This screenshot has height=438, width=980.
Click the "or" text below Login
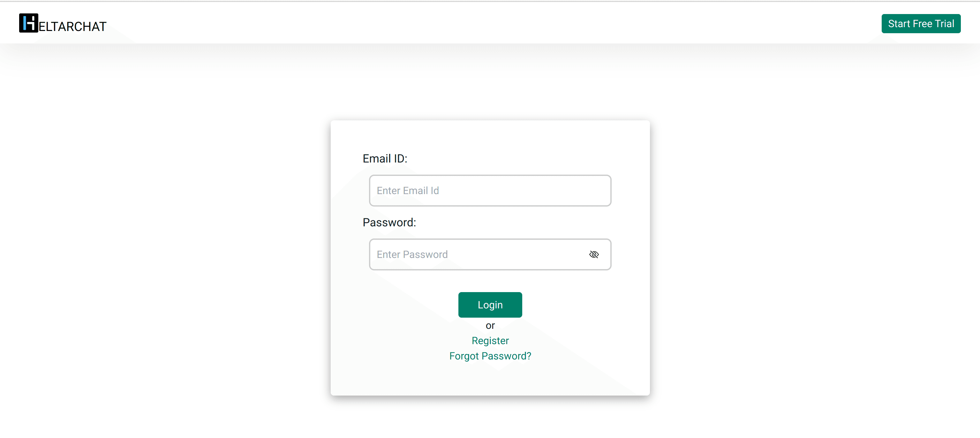point(490,325)
